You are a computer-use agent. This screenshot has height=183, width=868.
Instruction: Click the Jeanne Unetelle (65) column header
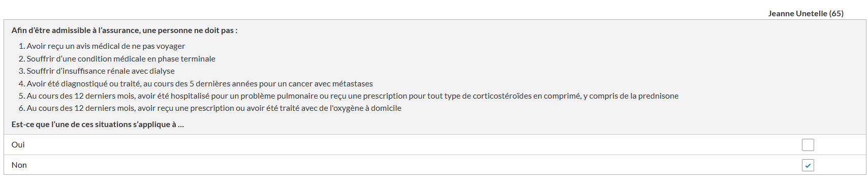click(x=805, y=14)
